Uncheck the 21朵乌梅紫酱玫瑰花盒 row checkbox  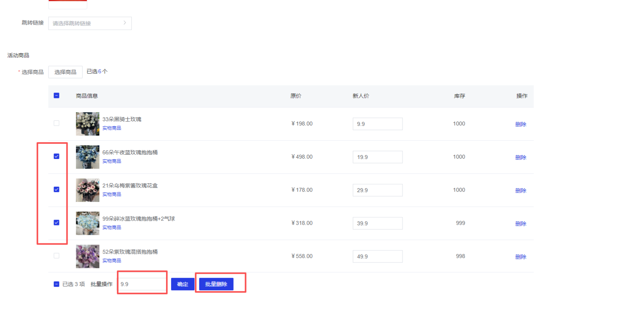57,189
